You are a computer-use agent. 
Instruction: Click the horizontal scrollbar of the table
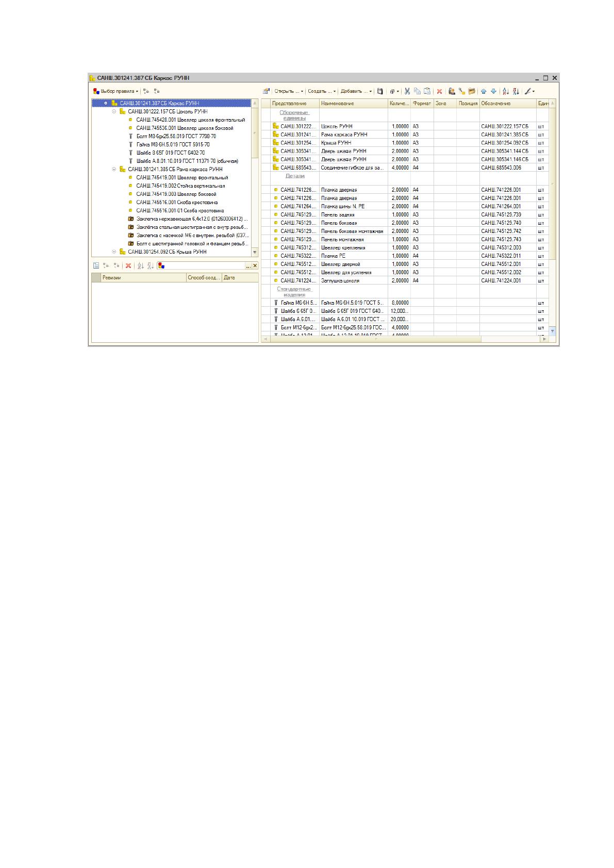pos(405,339)
